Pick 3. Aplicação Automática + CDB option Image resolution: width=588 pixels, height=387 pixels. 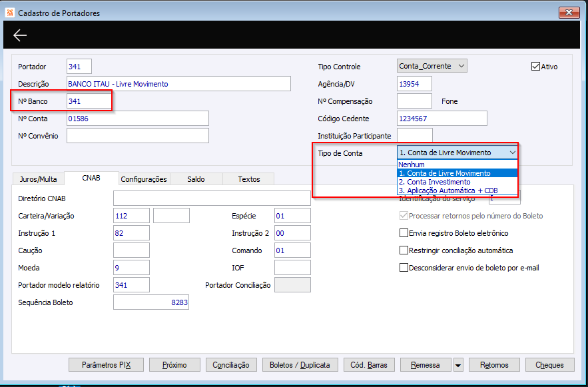tap(457, 191)
